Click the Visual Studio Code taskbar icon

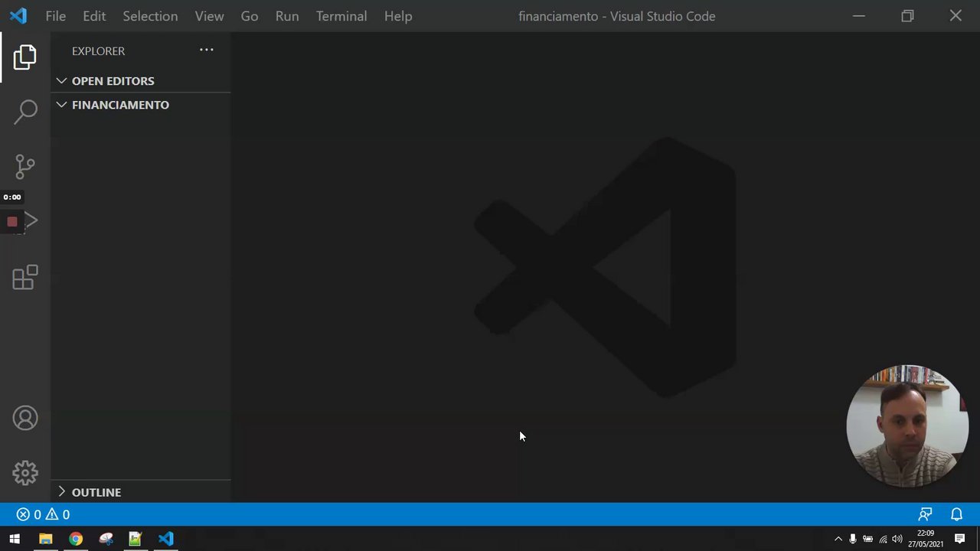166,539
